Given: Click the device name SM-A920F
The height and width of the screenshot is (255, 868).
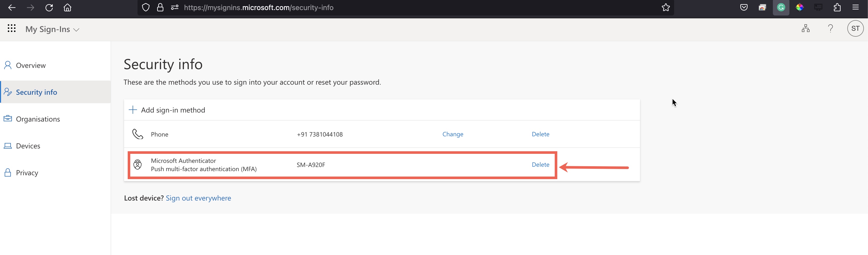Looking at the screenshot, I should click(311, 165).
